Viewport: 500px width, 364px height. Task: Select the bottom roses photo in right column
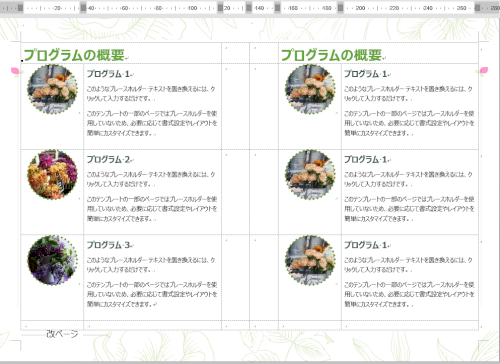[310, 260]
